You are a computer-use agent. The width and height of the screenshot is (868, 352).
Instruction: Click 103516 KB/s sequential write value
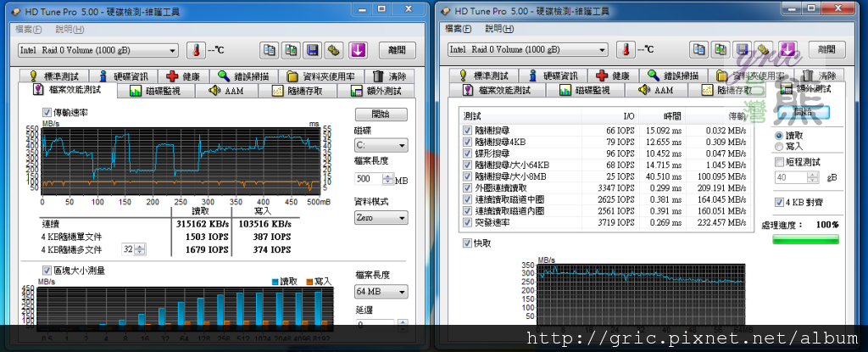(x=264, y=225)
